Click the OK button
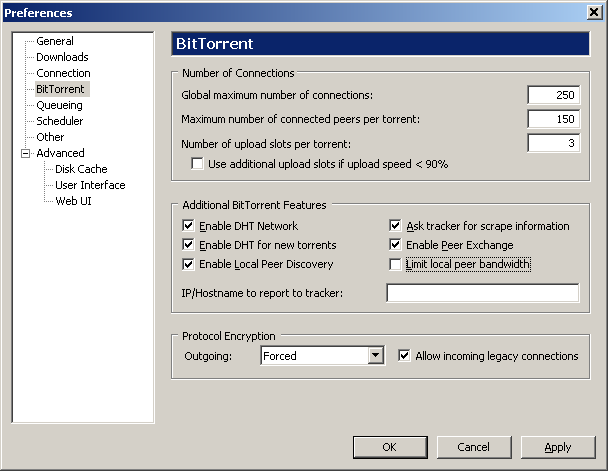 389,447
